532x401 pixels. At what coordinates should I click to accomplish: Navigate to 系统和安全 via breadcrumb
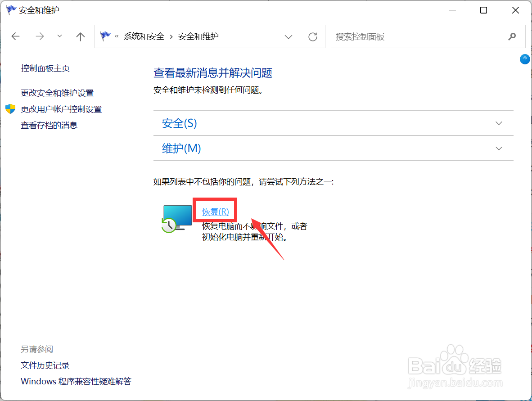click(143, 36)
